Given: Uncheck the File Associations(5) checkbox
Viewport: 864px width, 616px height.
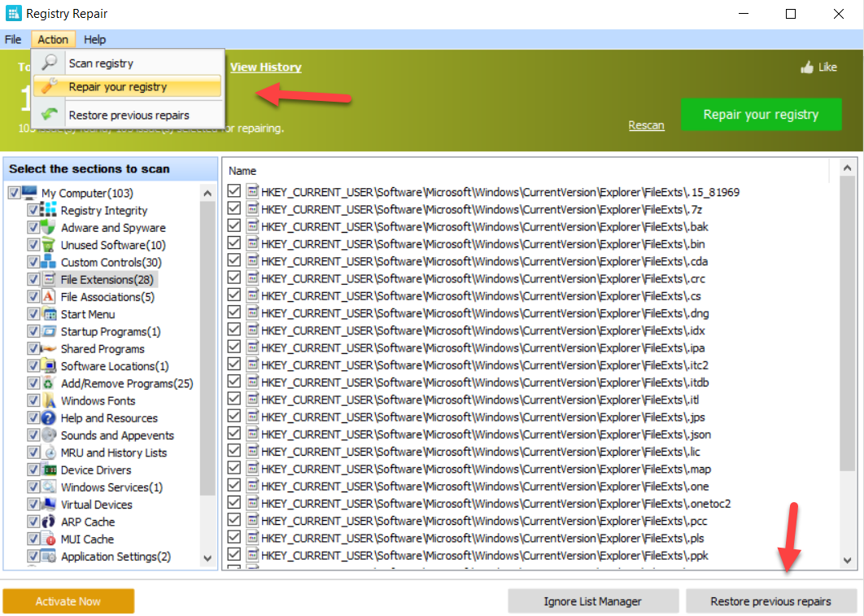Looking at the screenshot, I should (x=33, y=296).
